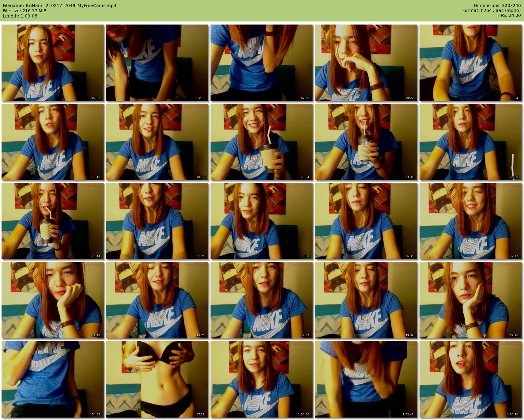The width and height of the screenshot is (524, 420).
Task: Open the frame at 15:40
Action: coord(52,142)
